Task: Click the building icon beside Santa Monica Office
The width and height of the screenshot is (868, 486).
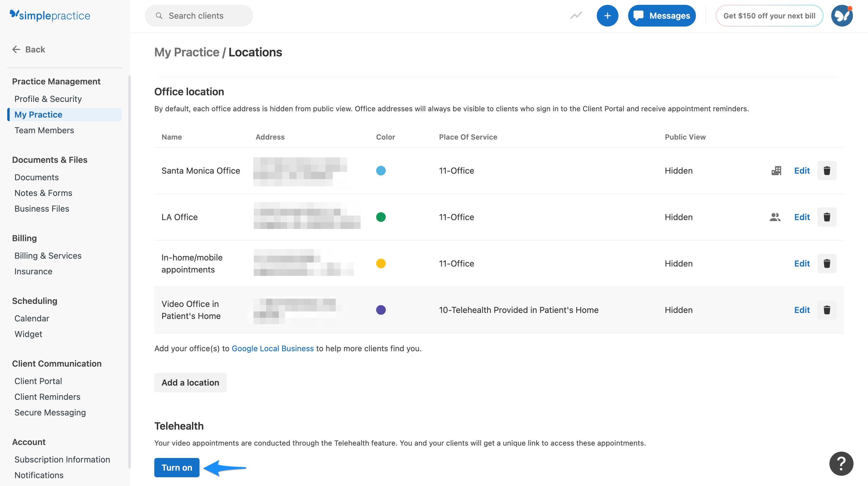Action: 776,171
